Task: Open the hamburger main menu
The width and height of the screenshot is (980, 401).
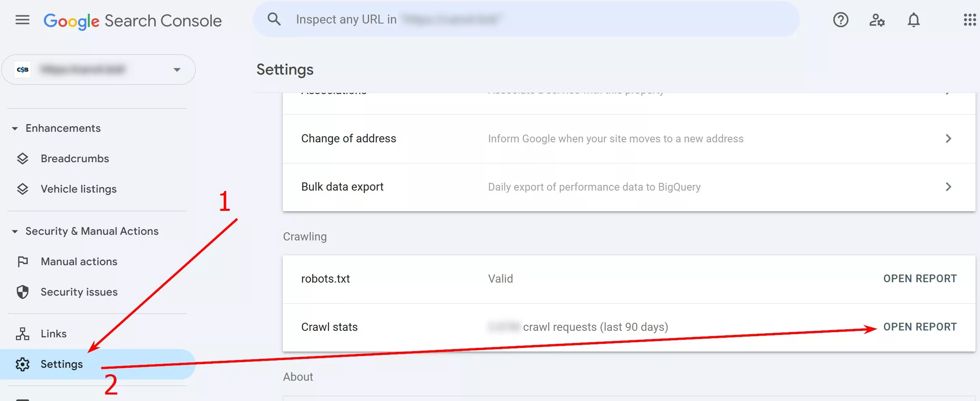Action: pyautogui.click(x=22, y=20)
